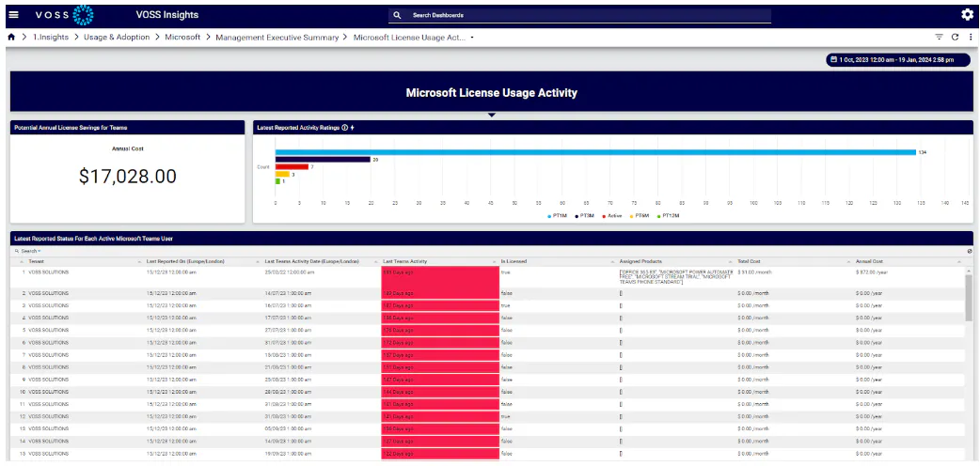This screenshot has width=980, height=466.
Task: Click row 3 VOSS SOLUTIONS tenant cell
Action: (x=48, y=305)
